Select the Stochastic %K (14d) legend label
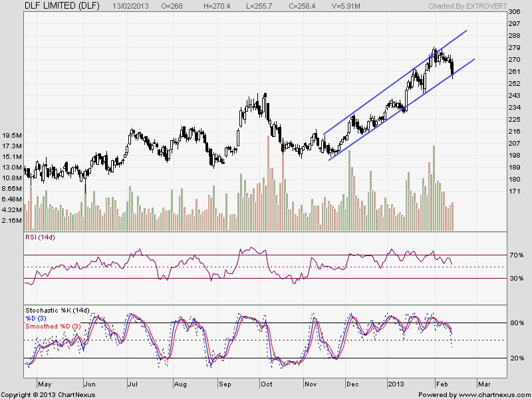Image resolution: width=532 pixels, height=399 pixels. tap(57, 311)
